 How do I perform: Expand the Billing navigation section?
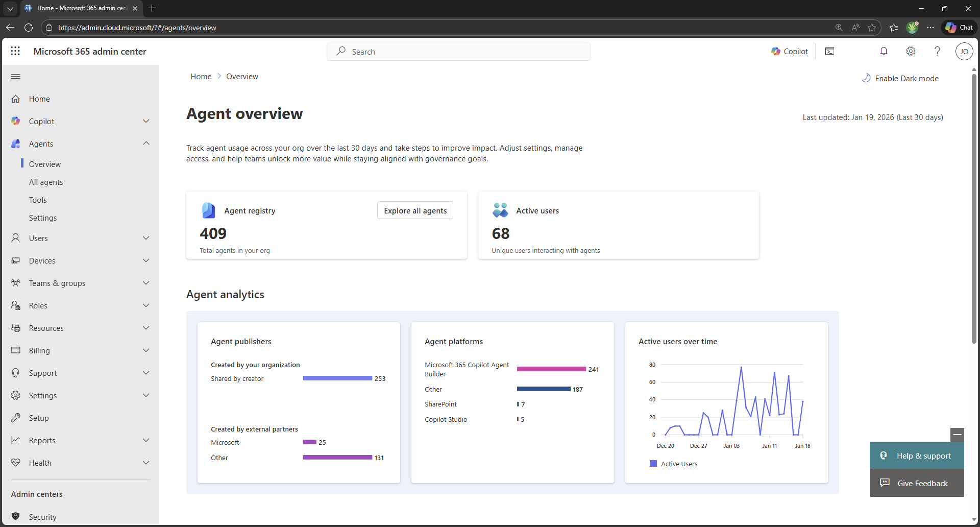(x=146, y=350)
